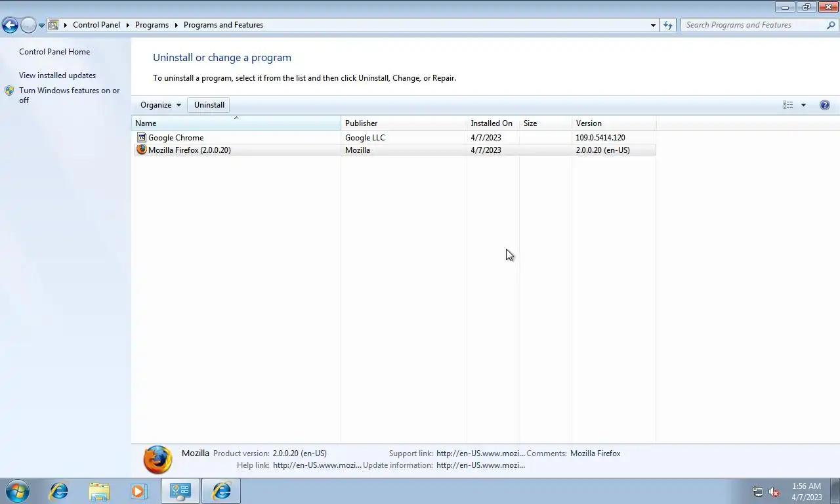Open help with the question mark icon
Viewport: 840px width, 504px height.
point(825,105)
